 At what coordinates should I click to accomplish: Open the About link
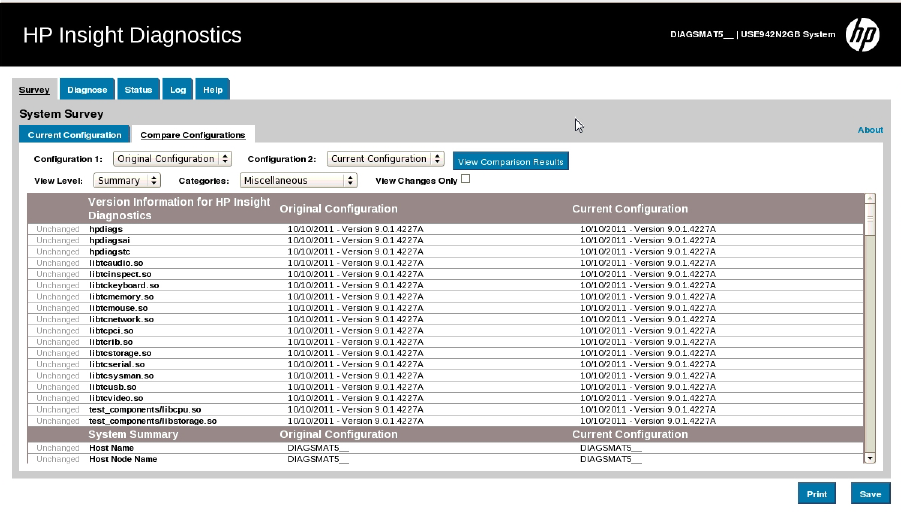coord(870,130)
